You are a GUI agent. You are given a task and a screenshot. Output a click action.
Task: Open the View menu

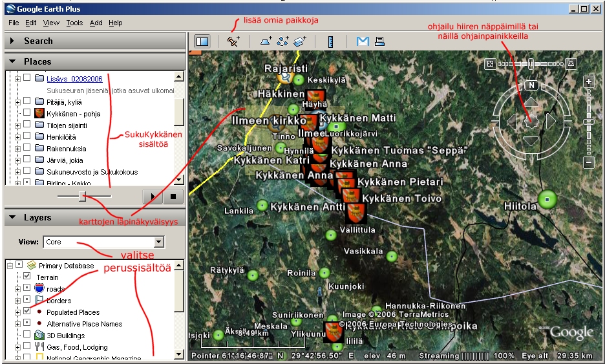[51, 23]
